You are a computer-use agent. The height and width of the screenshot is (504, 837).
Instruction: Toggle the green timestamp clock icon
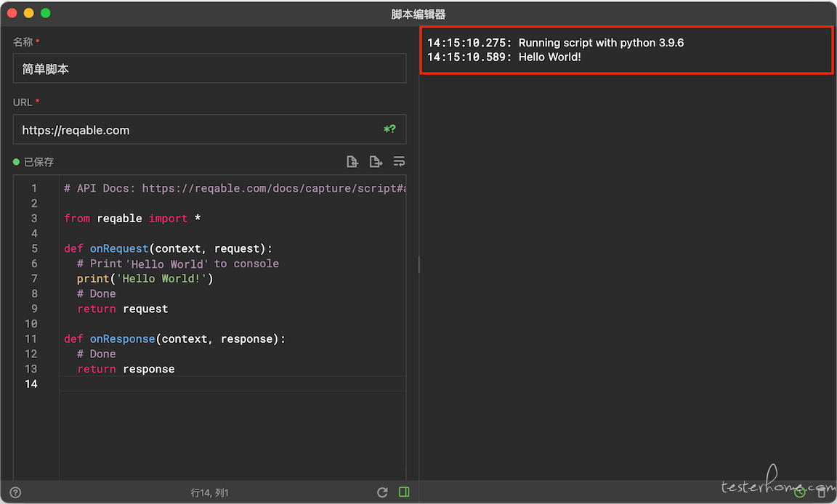tap(800, 492)
